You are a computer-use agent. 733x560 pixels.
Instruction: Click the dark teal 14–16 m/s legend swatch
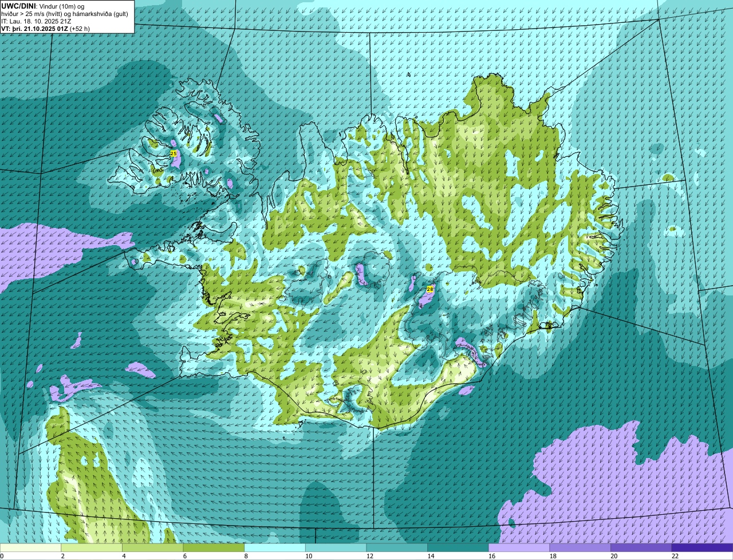coord(458,548)
